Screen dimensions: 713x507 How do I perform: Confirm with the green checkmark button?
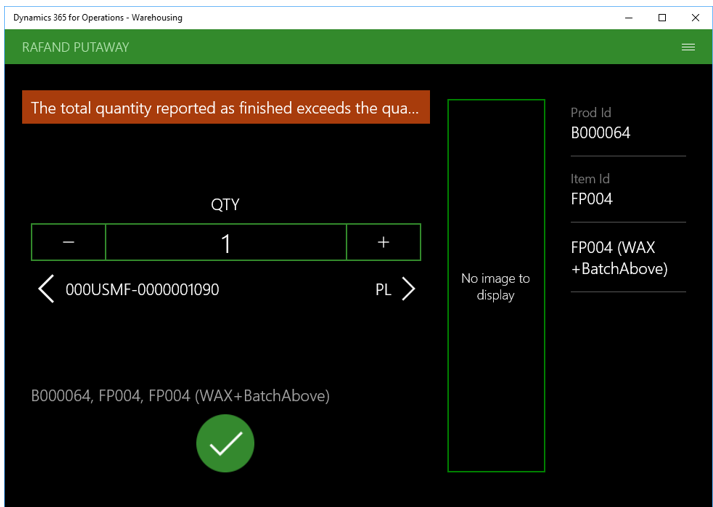pyautogui.click(x=225, y=443)
